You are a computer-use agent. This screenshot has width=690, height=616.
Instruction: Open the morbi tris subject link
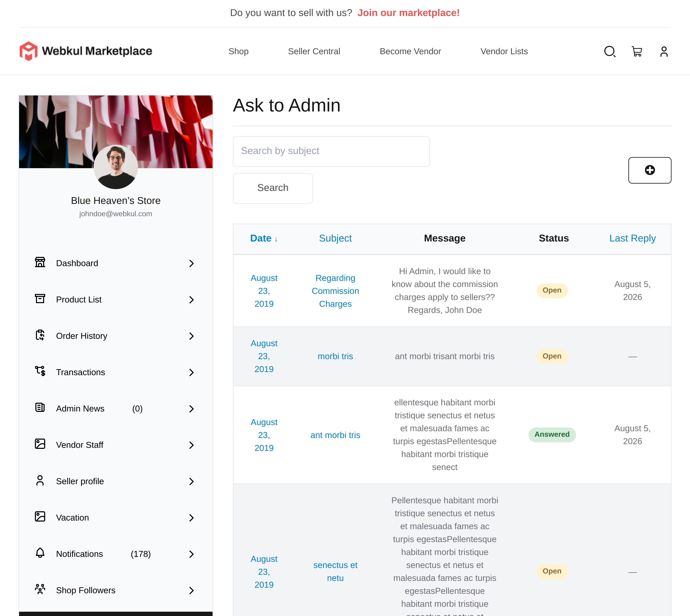[x=335, y=356]
